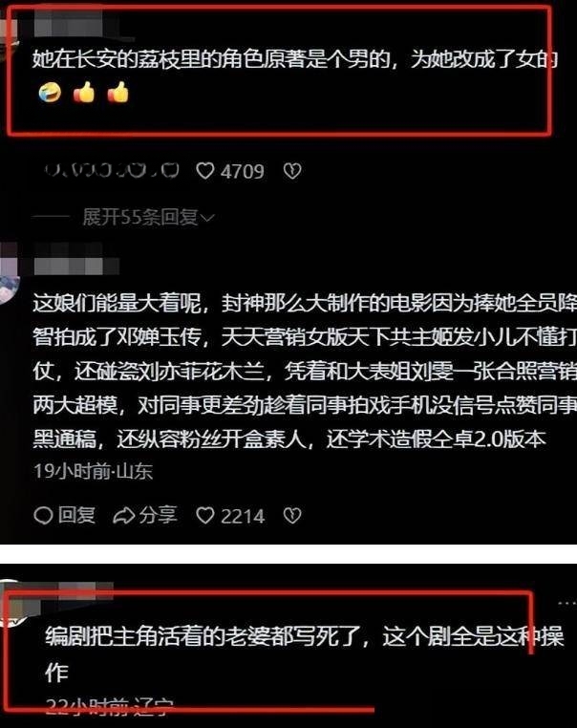Click the blurred username of first commenter
The width and height of the screenshot is (577, 728).
click(69, 23)
